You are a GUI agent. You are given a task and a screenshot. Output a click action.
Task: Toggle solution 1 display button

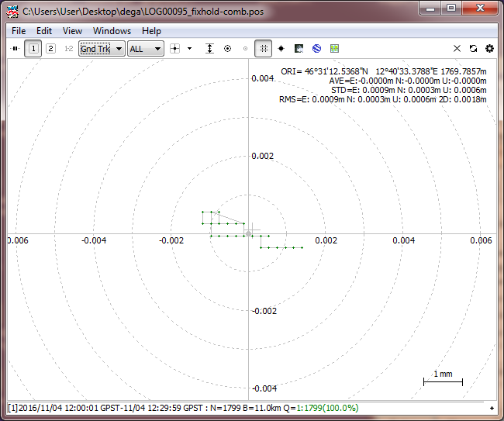tap(33, 49)
